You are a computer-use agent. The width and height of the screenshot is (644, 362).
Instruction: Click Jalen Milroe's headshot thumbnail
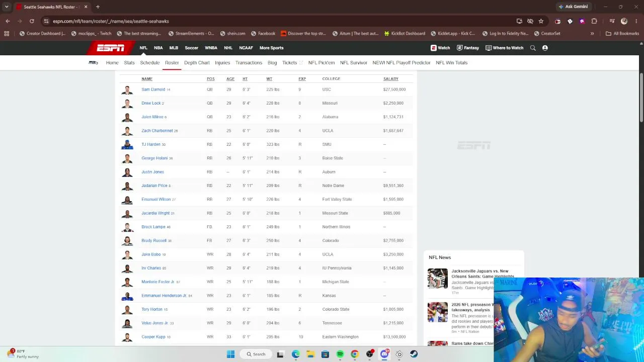127,117
